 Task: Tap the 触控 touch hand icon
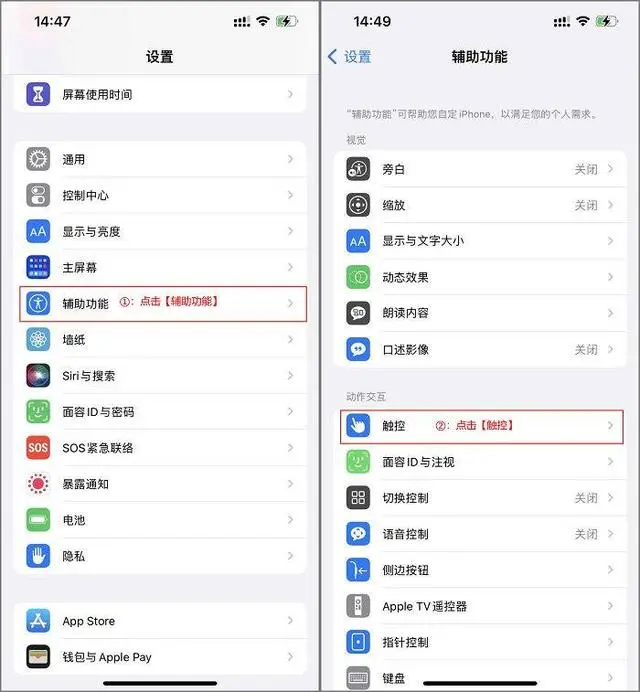pos(358,425)
